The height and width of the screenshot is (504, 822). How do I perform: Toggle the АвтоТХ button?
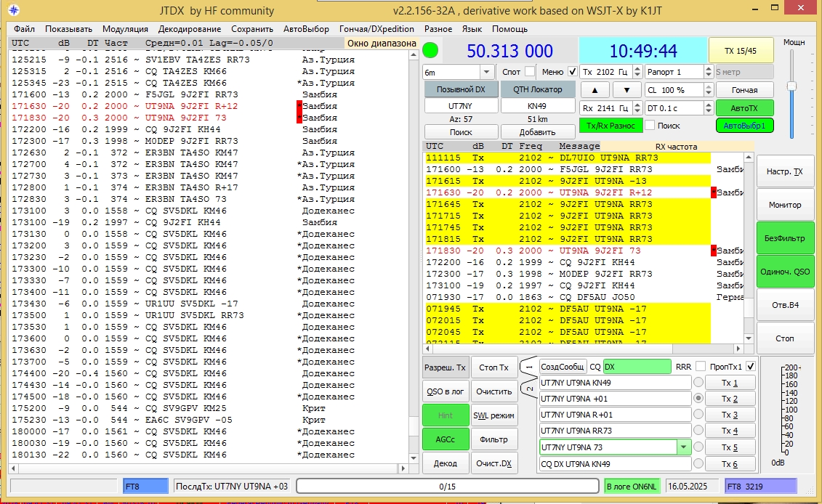pyautogui.click(x=744, y=108)
